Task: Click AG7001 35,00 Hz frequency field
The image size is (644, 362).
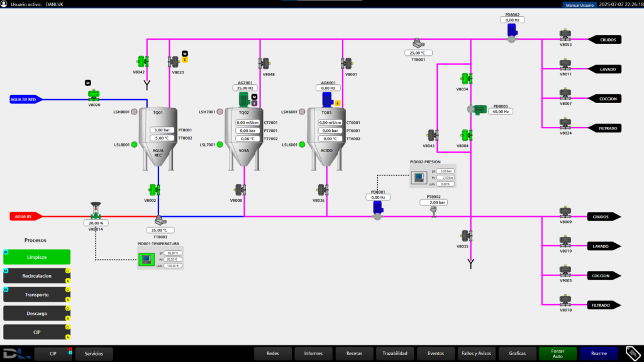Action: click(x=245, y=88)
